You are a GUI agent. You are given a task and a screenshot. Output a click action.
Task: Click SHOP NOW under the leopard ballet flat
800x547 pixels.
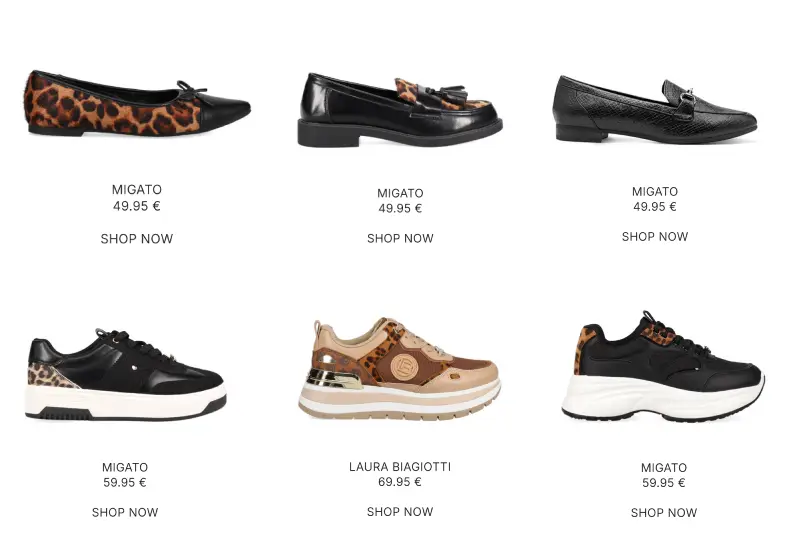click(x=137, y=239)
